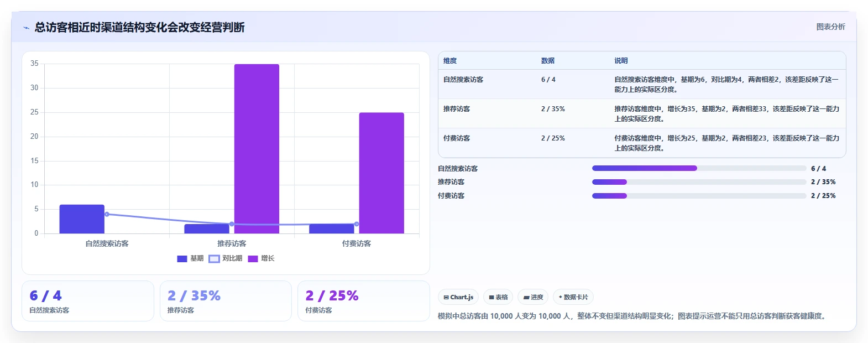Screen dimensions: 868x343
Task: Click the y-axis value 35
Action: (x=34, y=64)
